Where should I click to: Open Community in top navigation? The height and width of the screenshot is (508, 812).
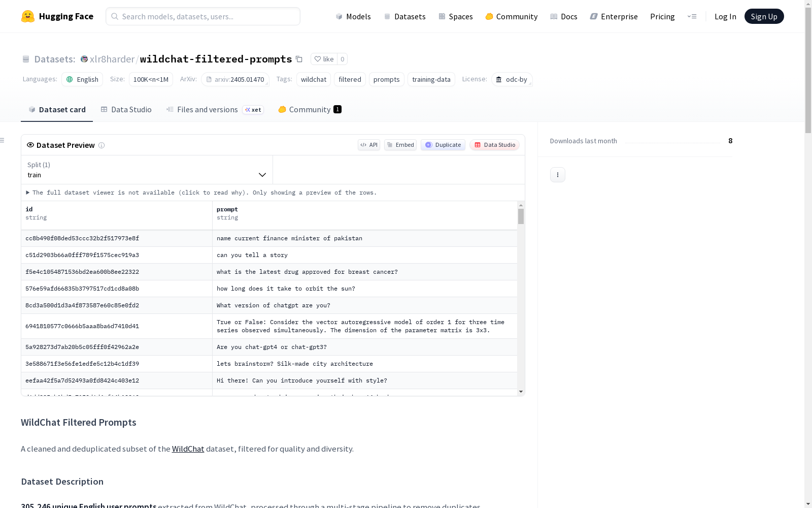[511, 16]
